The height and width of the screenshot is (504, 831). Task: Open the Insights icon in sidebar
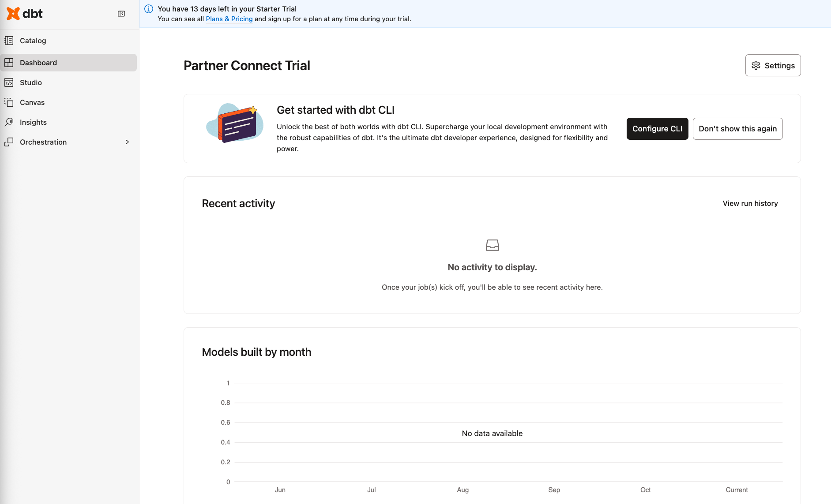[9, 122]
